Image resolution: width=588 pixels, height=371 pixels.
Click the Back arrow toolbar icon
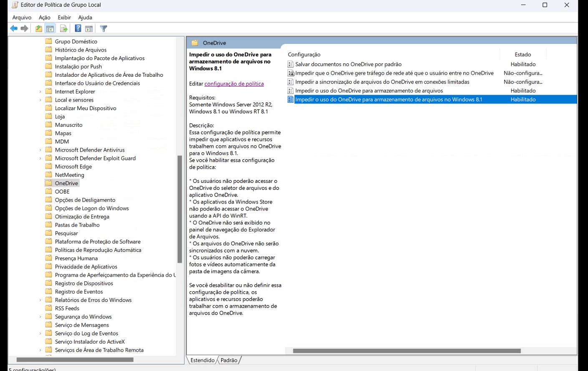pos(14,28)
